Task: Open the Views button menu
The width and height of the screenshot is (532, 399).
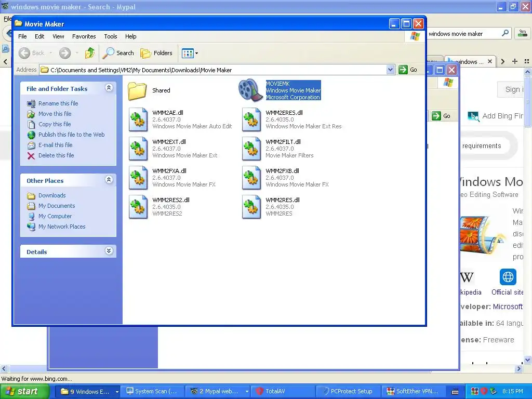Action: coord(190,53)
